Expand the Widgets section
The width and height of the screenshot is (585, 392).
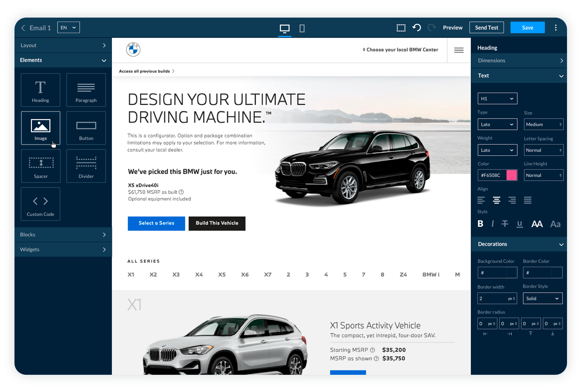click(x=63, y=250)
